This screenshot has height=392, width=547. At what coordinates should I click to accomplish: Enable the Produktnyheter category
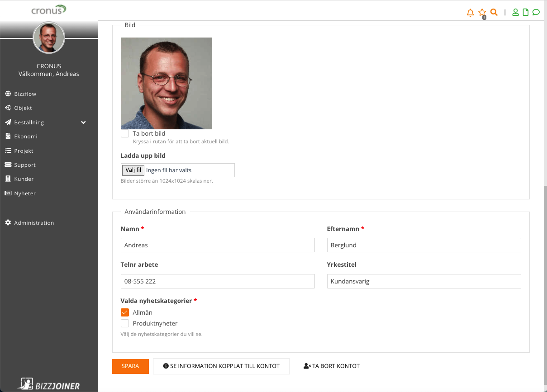pyautogui.click(x=124, y=323)
